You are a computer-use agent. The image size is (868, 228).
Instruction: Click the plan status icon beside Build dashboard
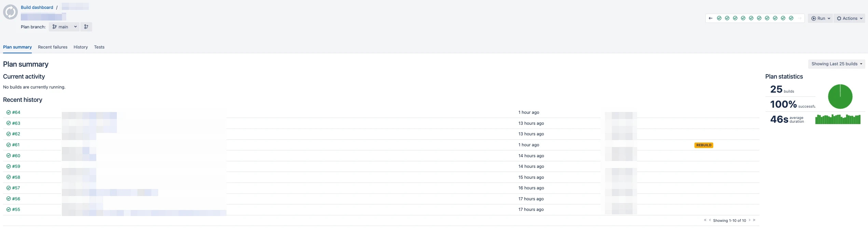pos(10,12)
